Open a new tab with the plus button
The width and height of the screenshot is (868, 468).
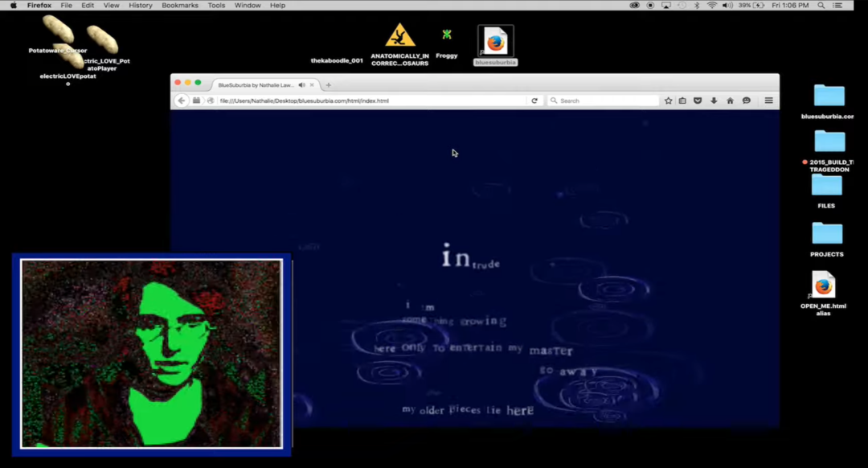[x=328, y=84]
